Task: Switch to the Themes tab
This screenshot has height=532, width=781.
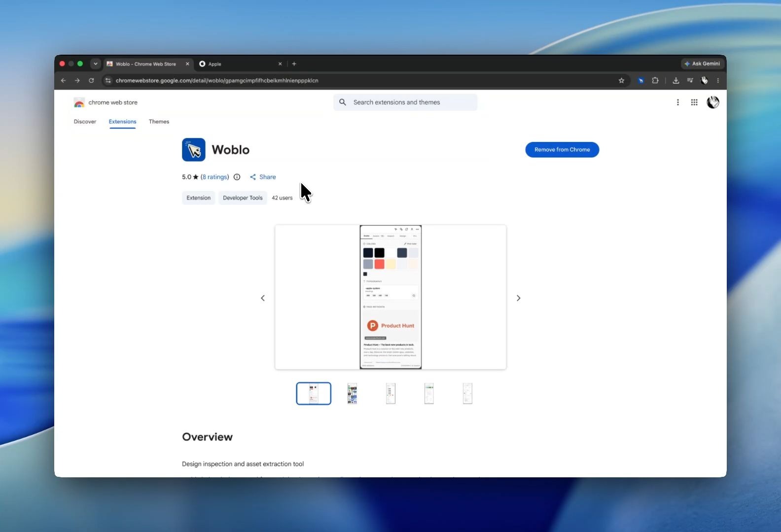Action: point(159,122)
